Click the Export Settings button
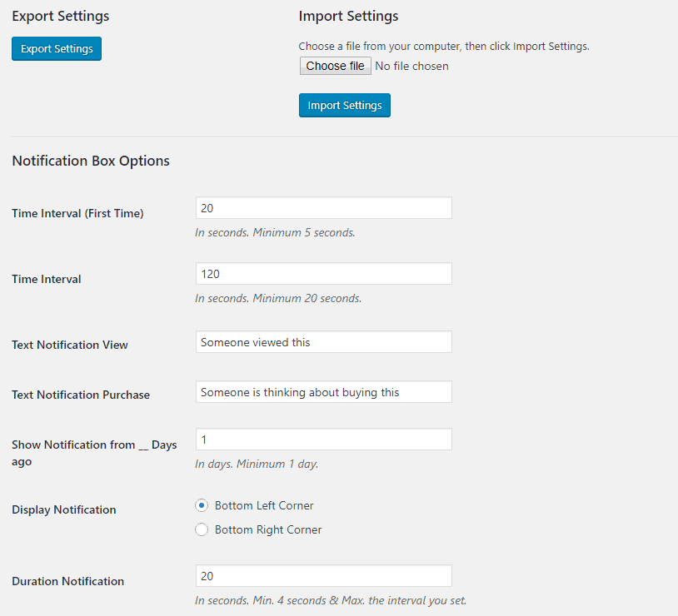 pos(57,49)
